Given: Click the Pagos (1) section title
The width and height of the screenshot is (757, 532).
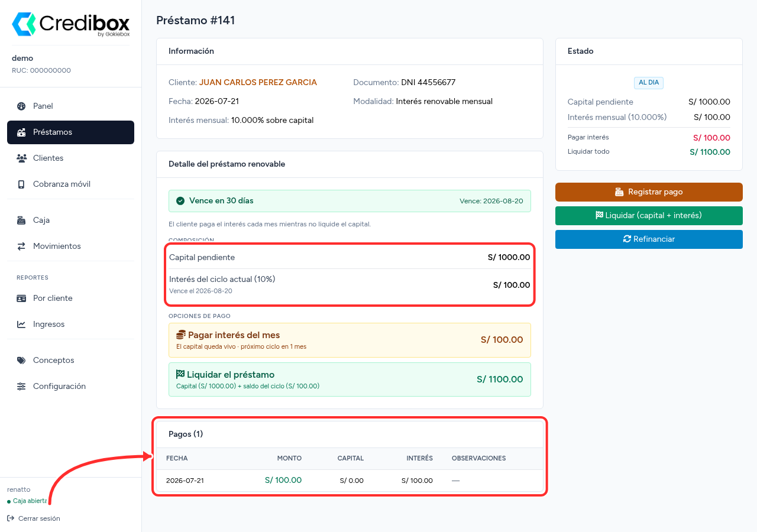Looking at the screenshot, I should [x=186, y=434].
